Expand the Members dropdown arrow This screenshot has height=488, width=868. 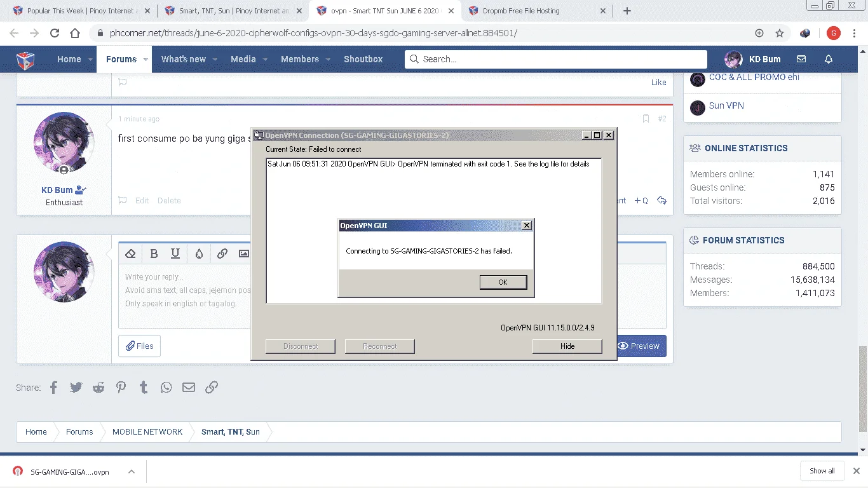[329, 59]
